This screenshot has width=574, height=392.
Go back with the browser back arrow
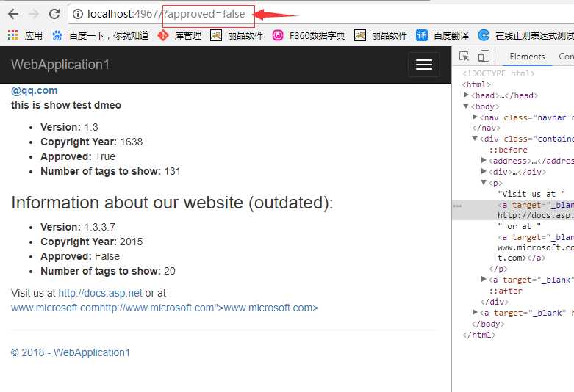coord(13,14)
